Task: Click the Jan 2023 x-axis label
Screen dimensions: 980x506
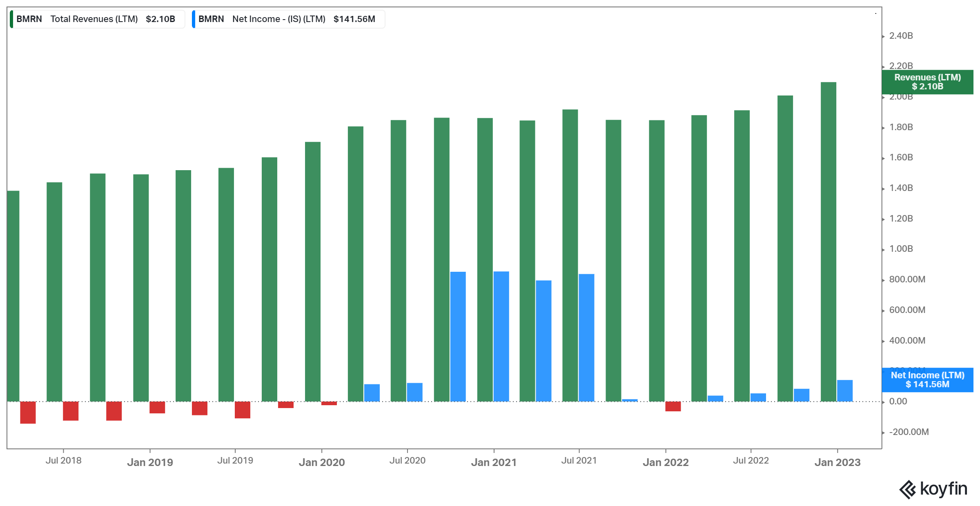Action: [x=837, y=462]
